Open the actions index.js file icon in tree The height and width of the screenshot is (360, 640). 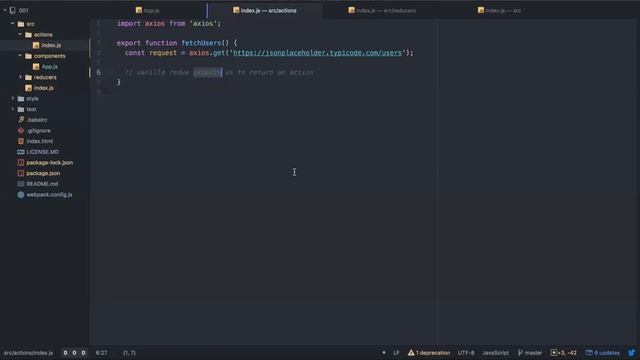(x=36, y=45)
